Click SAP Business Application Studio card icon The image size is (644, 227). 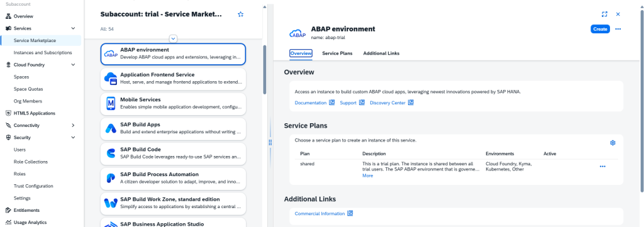click(111, 224)
